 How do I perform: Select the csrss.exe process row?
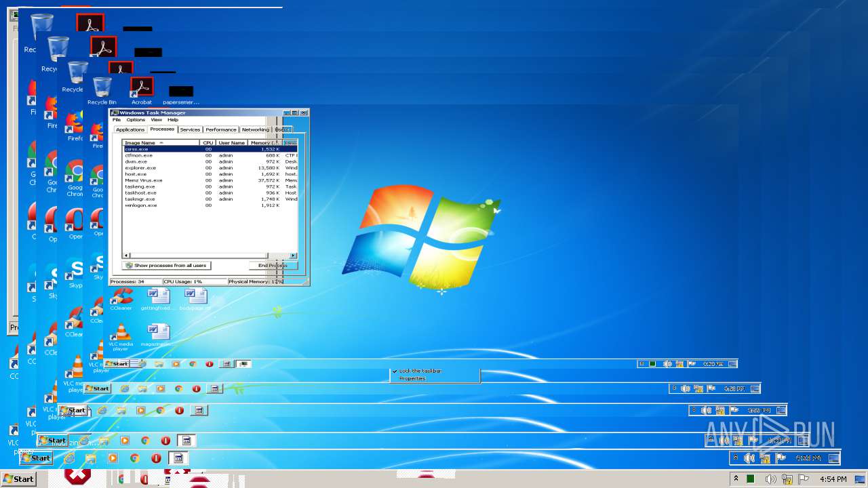(210, 149)
